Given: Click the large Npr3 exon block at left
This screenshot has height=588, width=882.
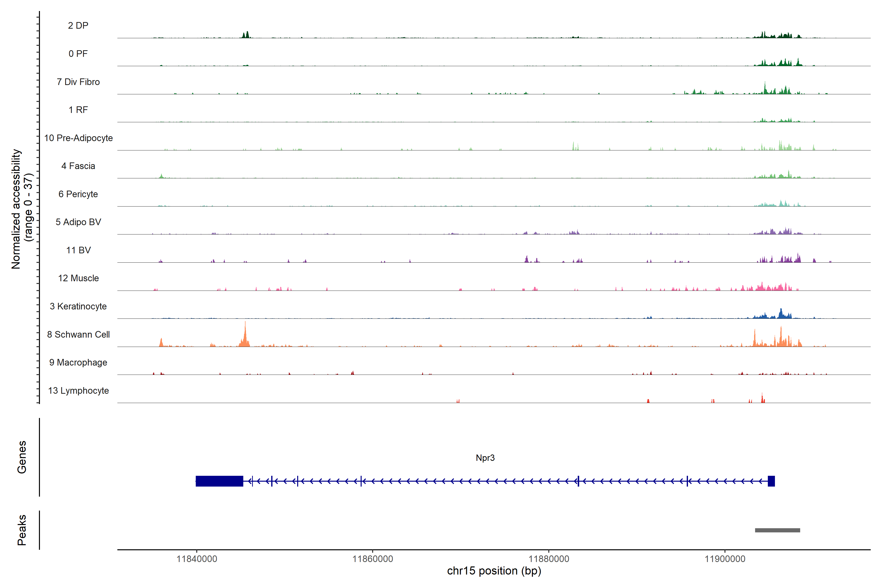Looking at the screenshot, I should [219, 481].
